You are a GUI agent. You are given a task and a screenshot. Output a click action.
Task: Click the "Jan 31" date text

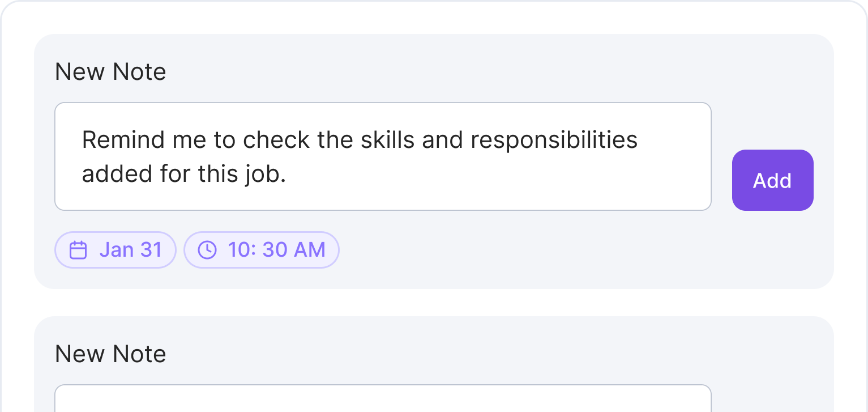pos(131,250)
